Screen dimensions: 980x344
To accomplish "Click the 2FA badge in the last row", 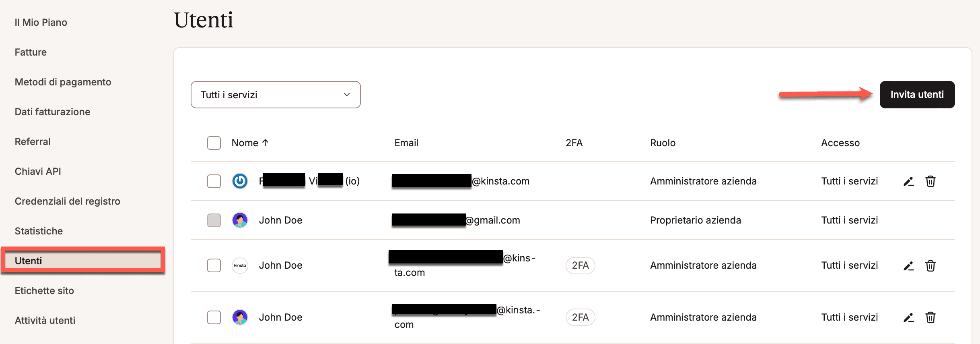I will [580, 317].
